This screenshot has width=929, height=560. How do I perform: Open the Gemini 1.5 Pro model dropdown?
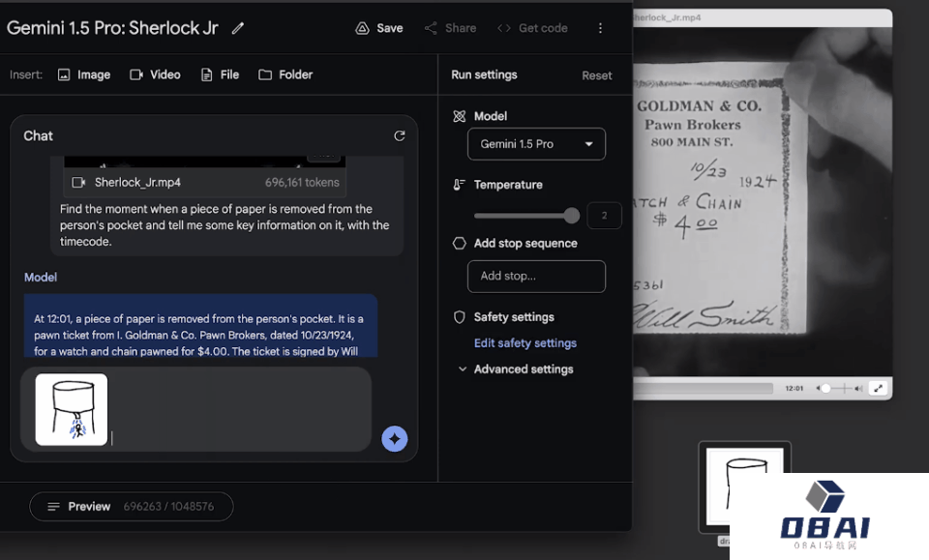click(536, 144)
